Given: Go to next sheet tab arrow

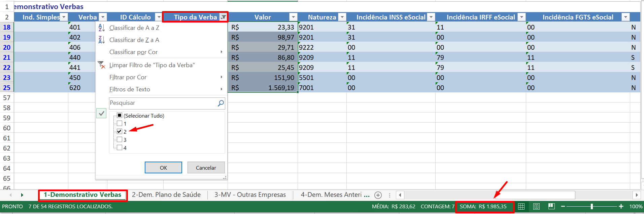Looking at the screenshot, I should pos(22,195).
